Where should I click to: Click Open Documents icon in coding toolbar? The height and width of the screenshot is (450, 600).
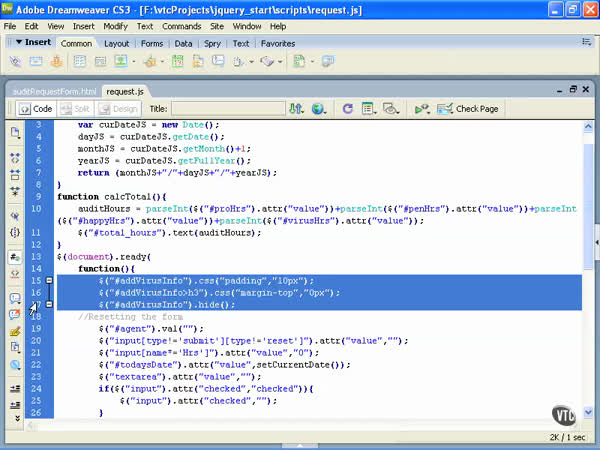click(15, 132)
